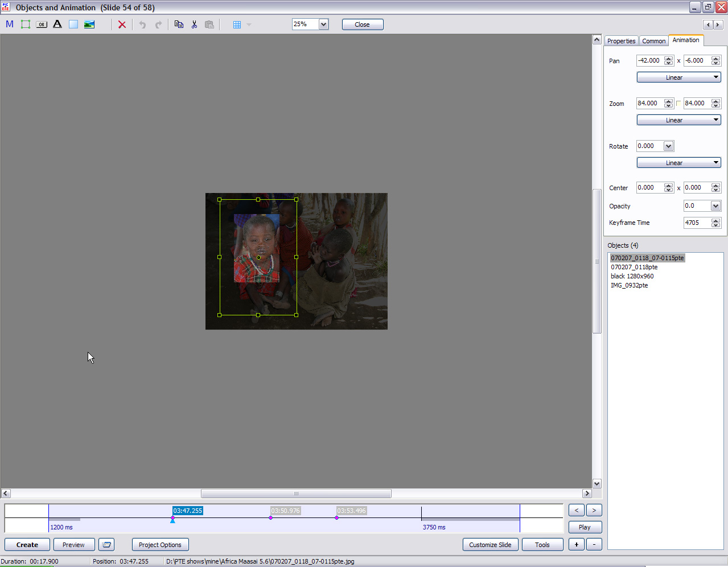Image resolution: width=728 pixels, height=567 pixels.
Task: Toggle the grid display icon
Action: coord(237,24)
